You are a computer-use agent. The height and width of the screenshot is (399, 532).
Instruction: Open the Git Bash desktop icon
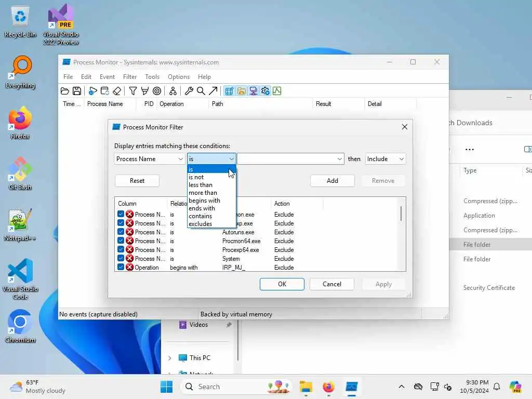point(20,174)
